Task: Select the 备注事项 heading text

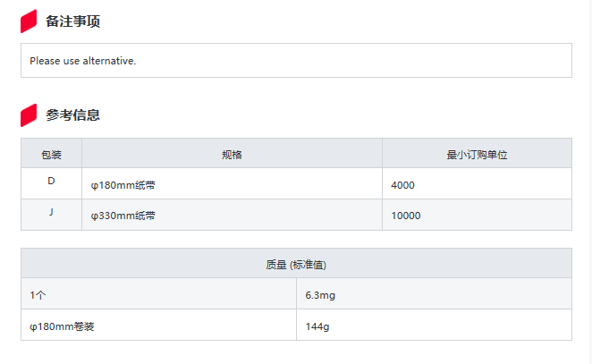Action: [72, 21]
